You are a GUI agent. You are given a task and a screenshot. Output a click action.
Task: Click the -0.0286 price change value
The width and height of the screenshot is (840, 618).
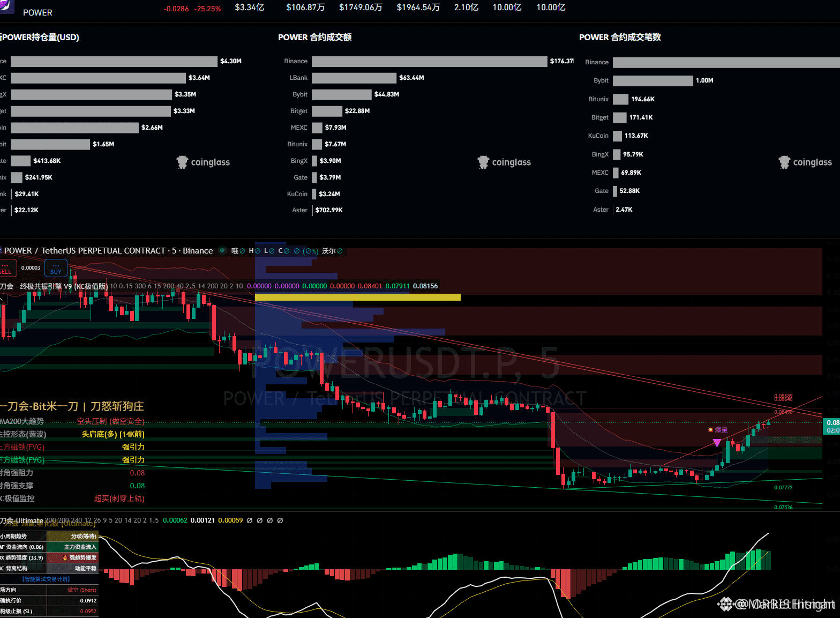coord(176,9)
